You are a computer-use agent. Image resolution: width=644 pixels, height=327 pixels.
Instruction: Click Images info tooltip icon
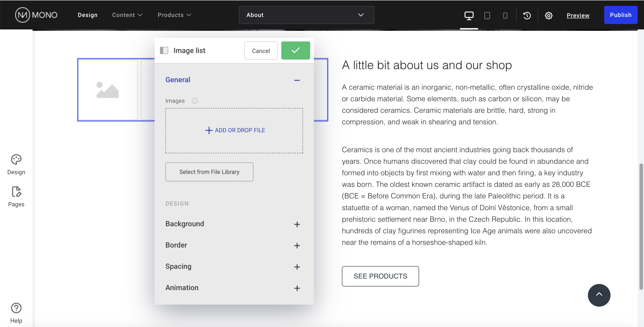coord(195,101)
